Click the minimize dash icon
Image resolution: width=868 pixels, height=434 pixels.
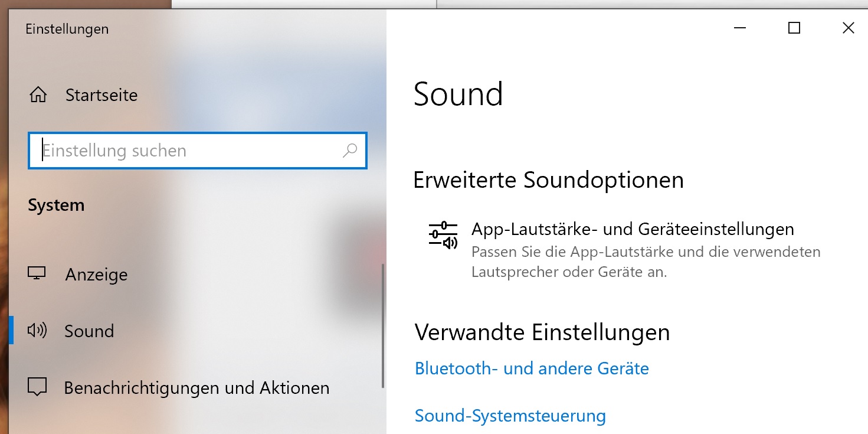point(740,28)
